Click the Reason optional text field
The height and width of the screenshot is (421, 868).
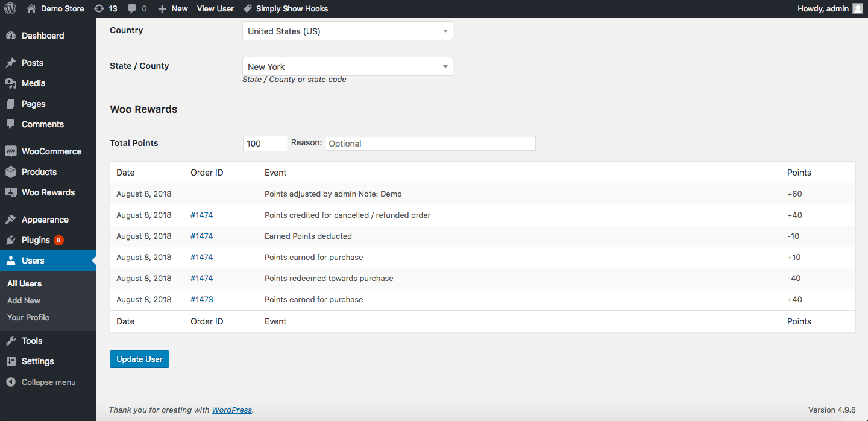point(430,143)
